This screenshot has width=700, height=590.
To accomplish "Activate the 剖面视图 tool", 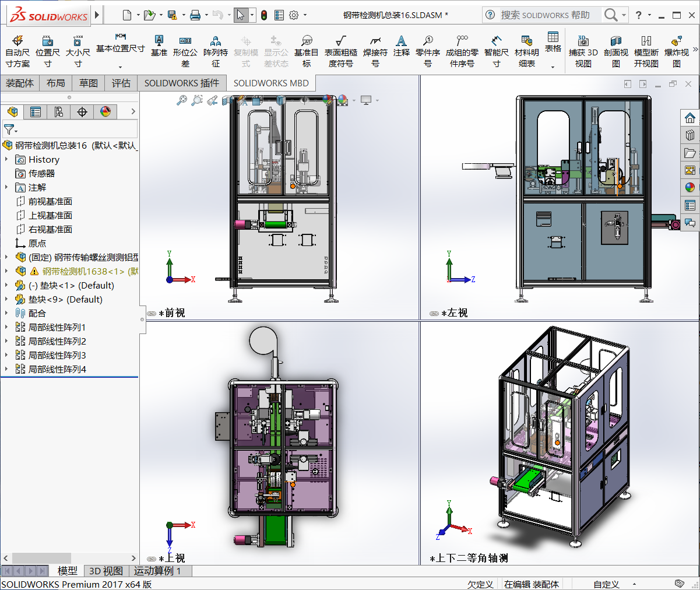I will pyautogui.click(x=616, y=51).
